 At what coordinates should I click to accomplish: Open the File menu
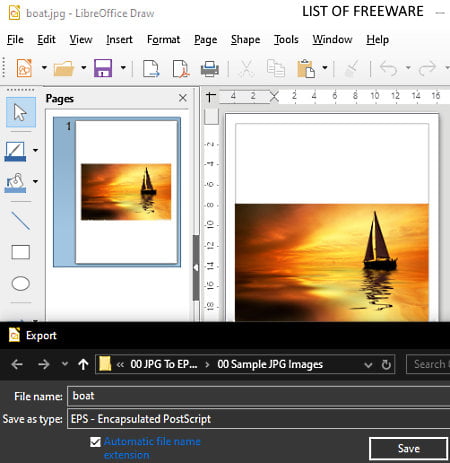(15, 40)
